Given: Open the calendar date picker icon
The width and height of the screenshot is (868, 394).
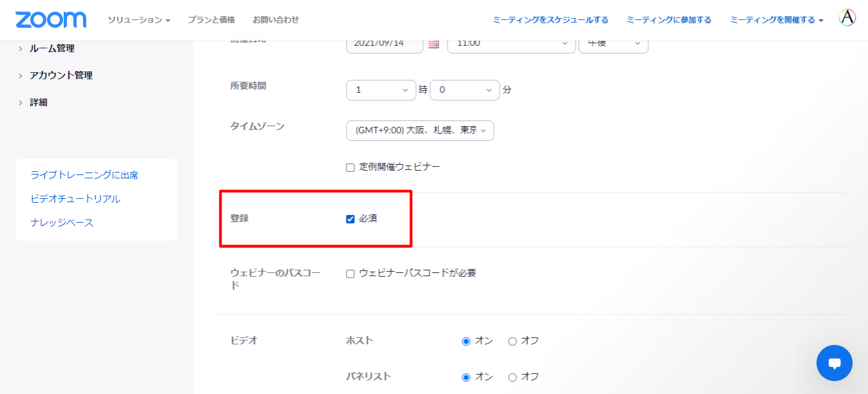Looking at the screenshot, I should (x=433, y=44).
